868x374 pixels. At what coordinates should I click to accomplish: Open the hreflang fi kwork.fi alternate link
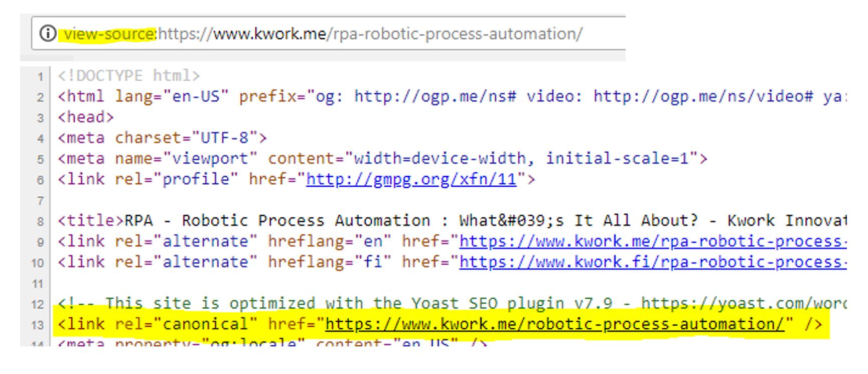tap(653, 262)
